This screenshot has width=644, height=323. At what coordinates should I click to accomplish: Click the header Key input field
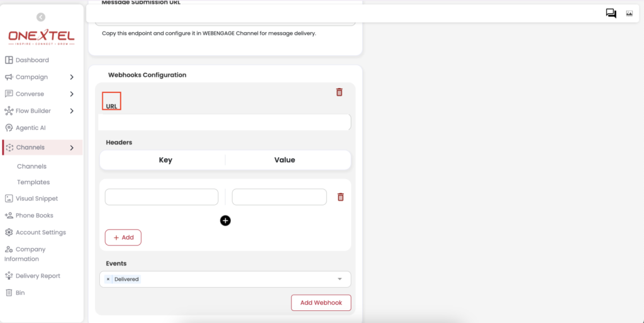point(162,197)
